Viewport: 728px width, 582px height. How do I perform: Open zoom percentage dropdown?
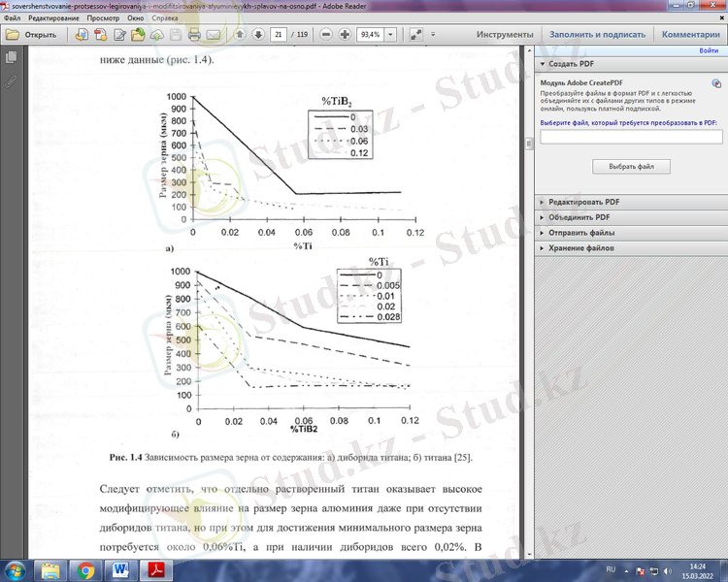tap(390, 34)
